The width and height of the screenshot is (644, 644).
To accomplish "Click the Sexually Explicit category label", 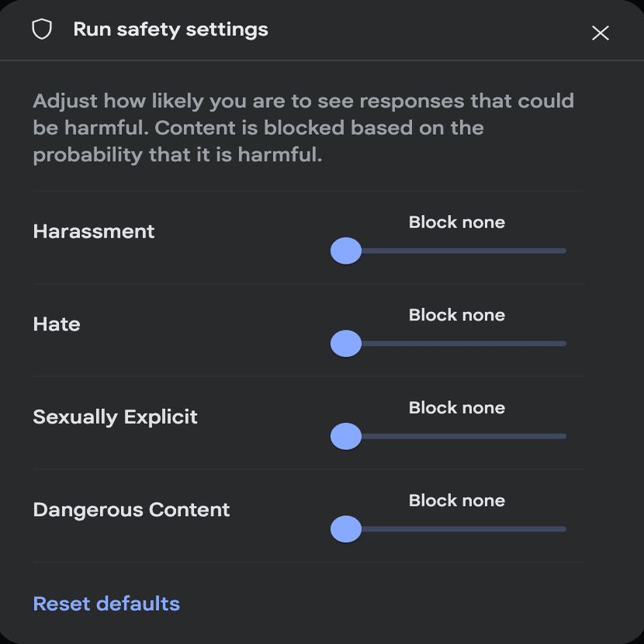I will (x=115, y=417).
